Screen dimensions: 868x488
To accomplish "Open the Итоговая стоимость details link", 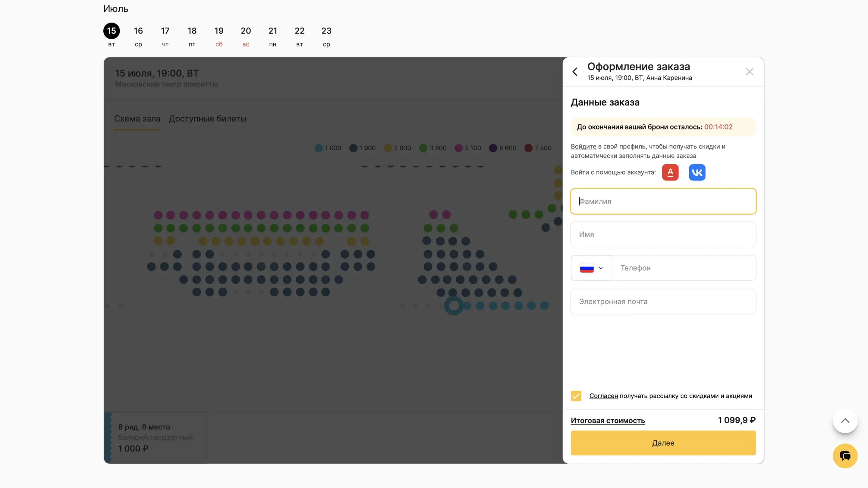I will (608, 421).
